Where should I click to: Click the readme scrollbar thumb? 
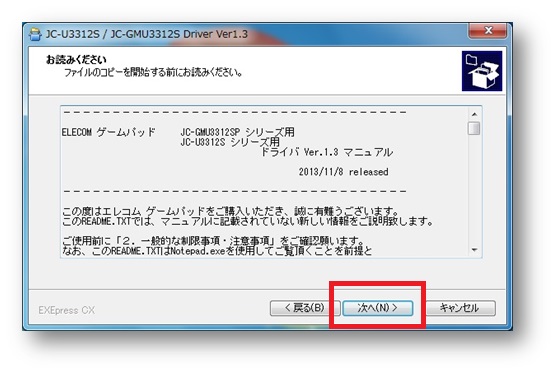point(474,128)
